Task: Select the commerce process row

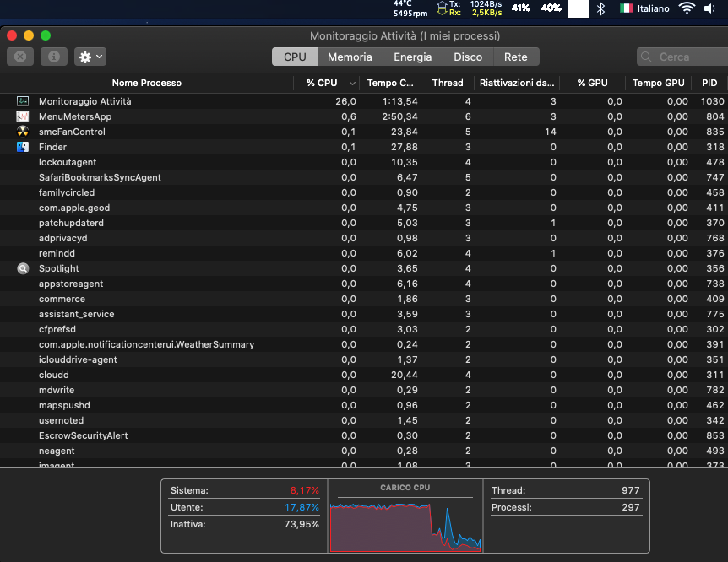Action: coord(364,299)
